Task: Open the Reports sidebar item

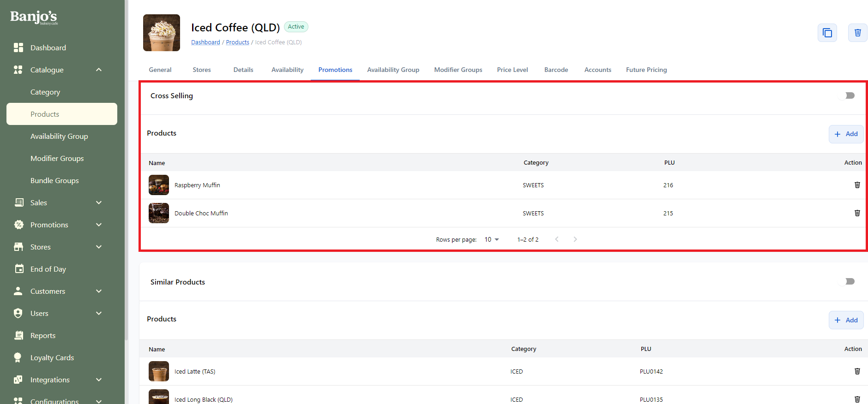Action: (x=42, y=335)
